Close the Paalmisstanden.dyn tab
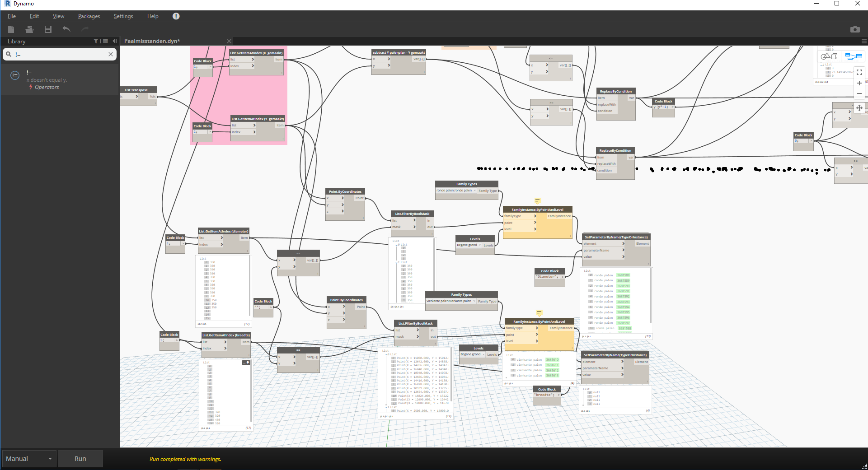 [229, 41]
